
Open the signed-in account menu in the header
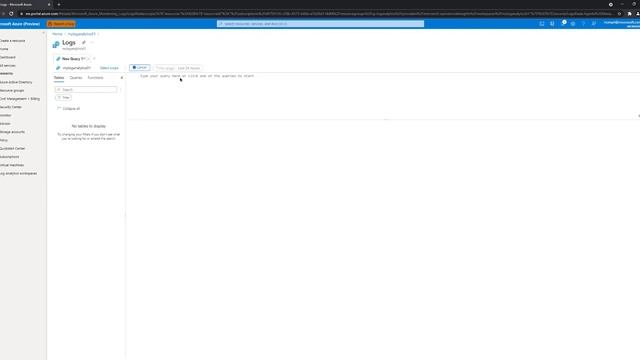[622, 24]
